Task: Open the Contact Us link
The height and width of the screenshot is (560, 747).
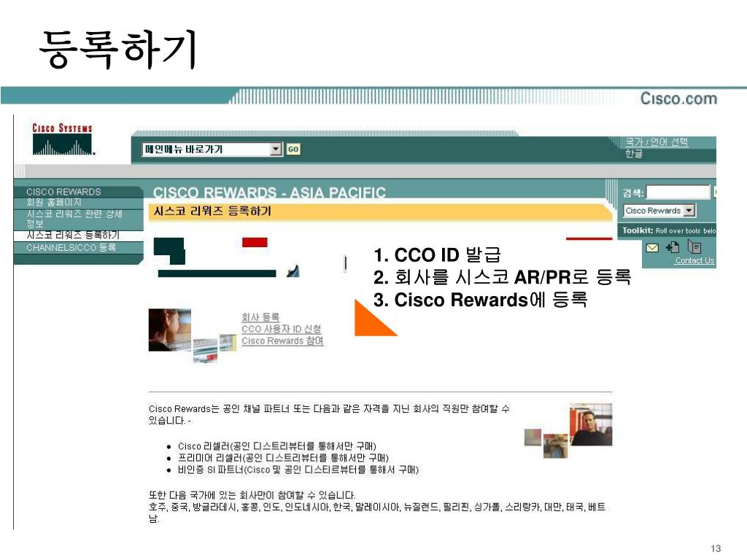Action: click(694, 260)
